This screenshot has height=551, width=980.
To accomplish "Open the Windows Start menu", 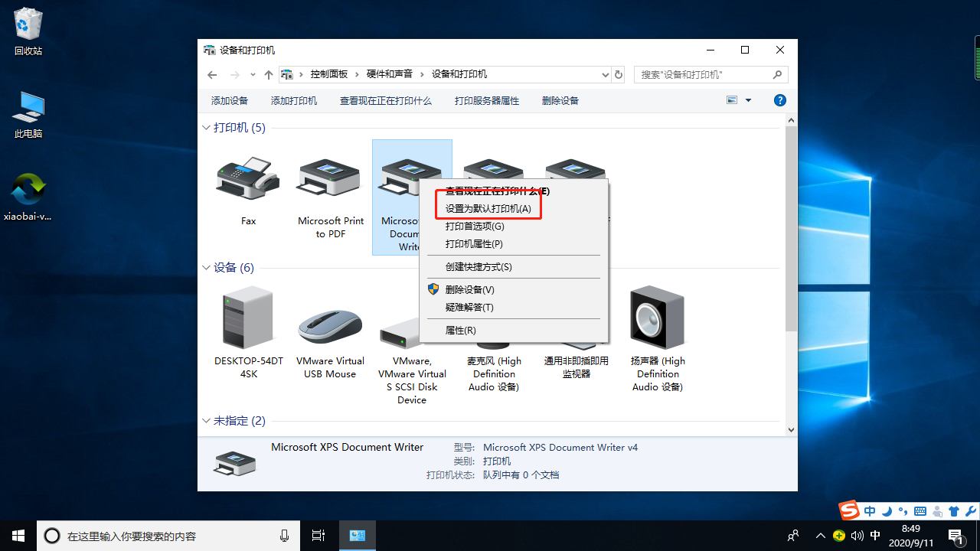I will 18,536.
